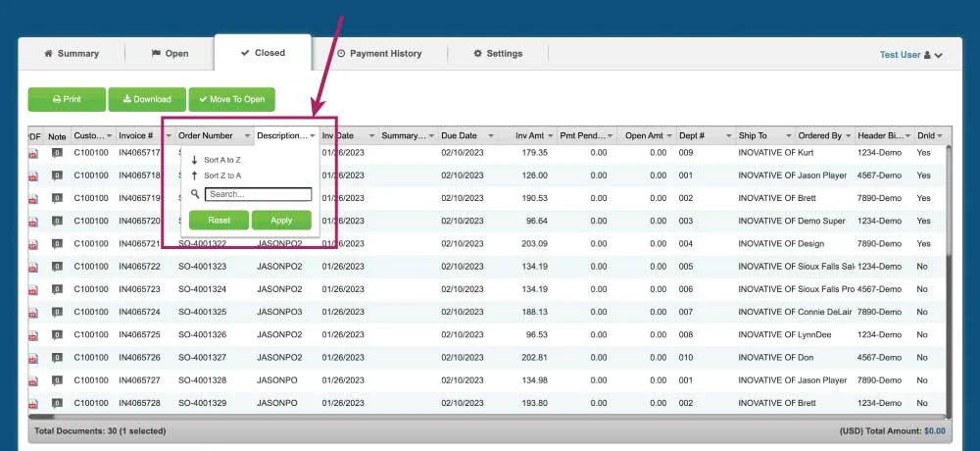Select the SO-4001323 order number cell
Viewport: 980px width, 451px height.
[203, 267]
